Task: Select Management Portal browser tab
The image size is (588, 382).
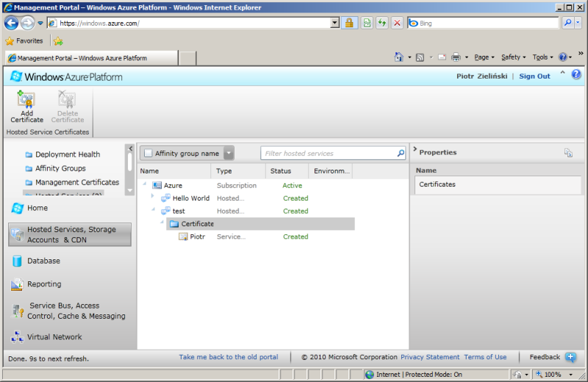Action: pyautogui.click(x=91, y=58)
